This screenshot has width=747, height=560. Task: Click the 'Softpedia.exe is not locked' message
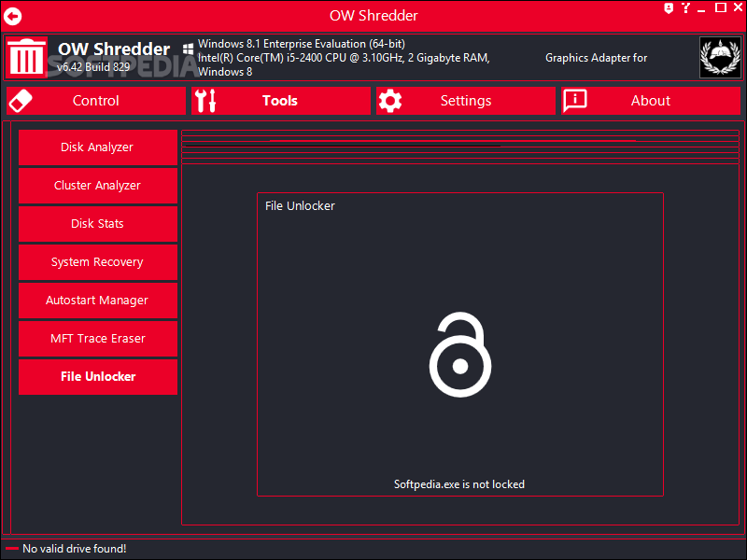click(x=459, y=484)
